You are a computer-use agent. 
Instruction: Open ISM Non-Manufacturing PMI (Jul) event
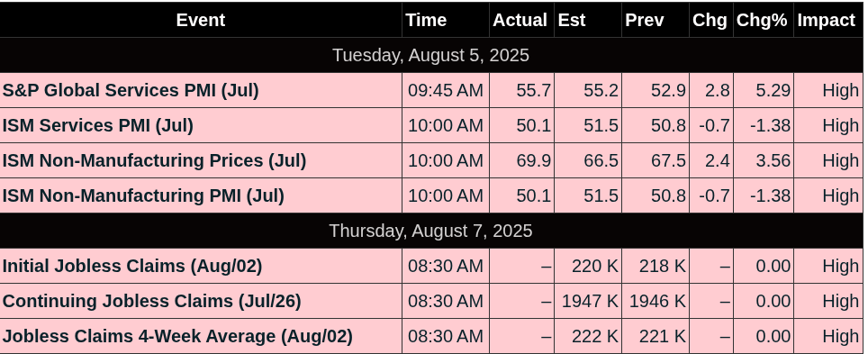[x=143, y=195]
